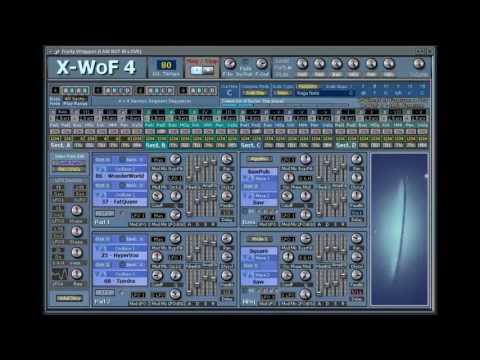Screen dimensions: 480x360
Task: Click the LFO waveform display in the left panel
Action: tap(60, 275)
